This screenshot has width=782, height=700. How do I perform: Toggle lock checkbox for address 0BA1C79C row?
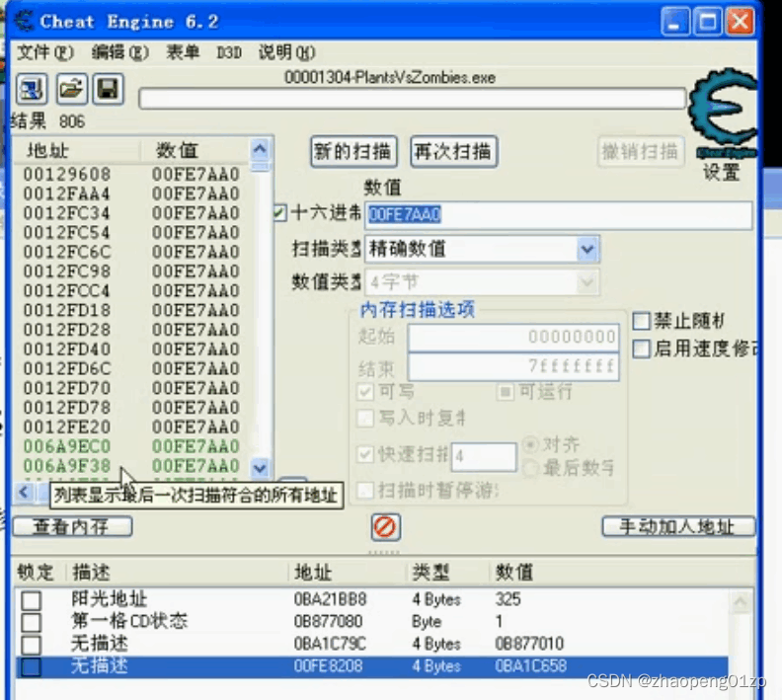[31, 644]
